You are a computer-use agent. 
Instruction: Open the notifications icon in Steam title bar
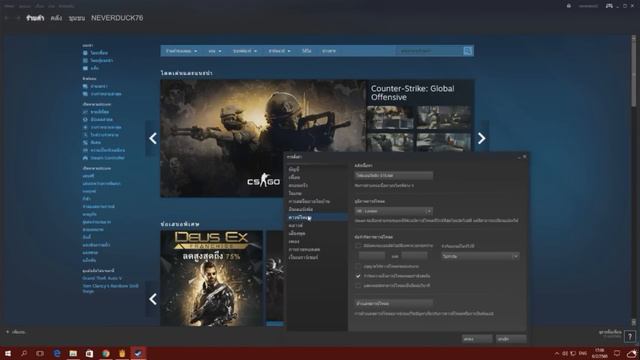point(569,6)
